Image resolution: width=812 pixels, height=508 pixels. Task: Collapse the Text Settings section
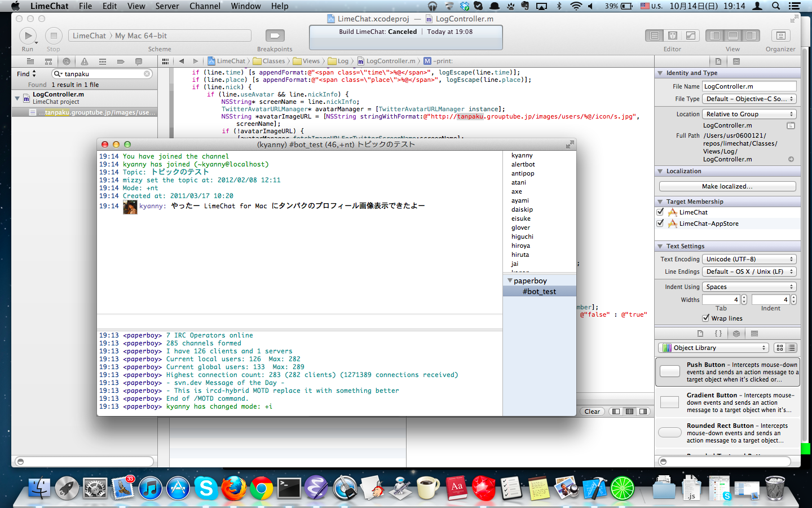pyautogui.click(x=660, y=246)
